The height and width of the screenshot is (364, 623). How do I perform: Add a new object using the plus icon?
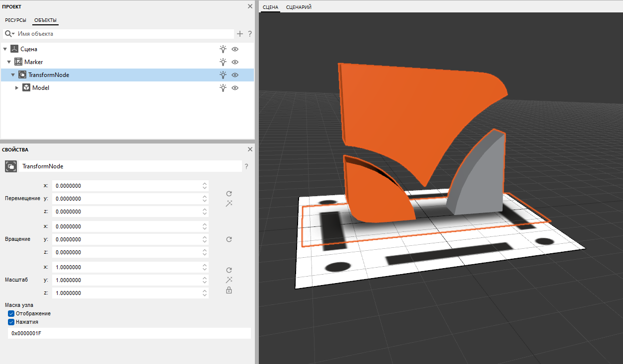239,34
